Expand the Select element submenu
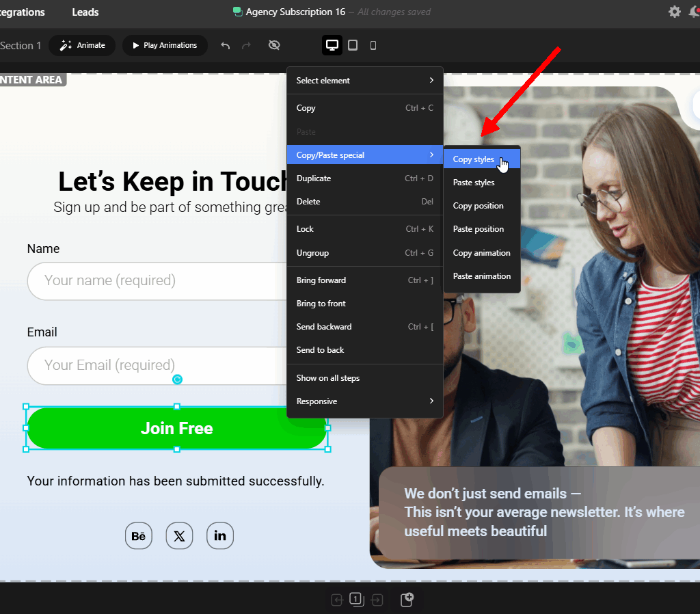Screen dimensions: 700x614 tap(365, 81)
